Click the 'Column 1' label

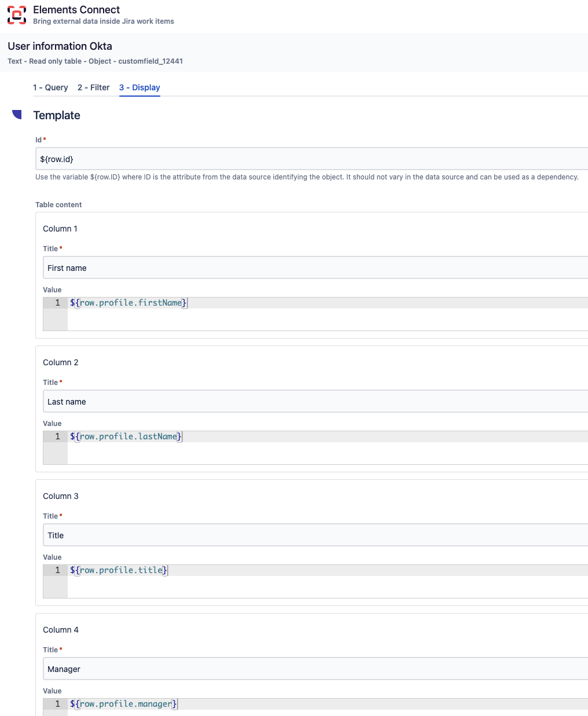[60, 229]
